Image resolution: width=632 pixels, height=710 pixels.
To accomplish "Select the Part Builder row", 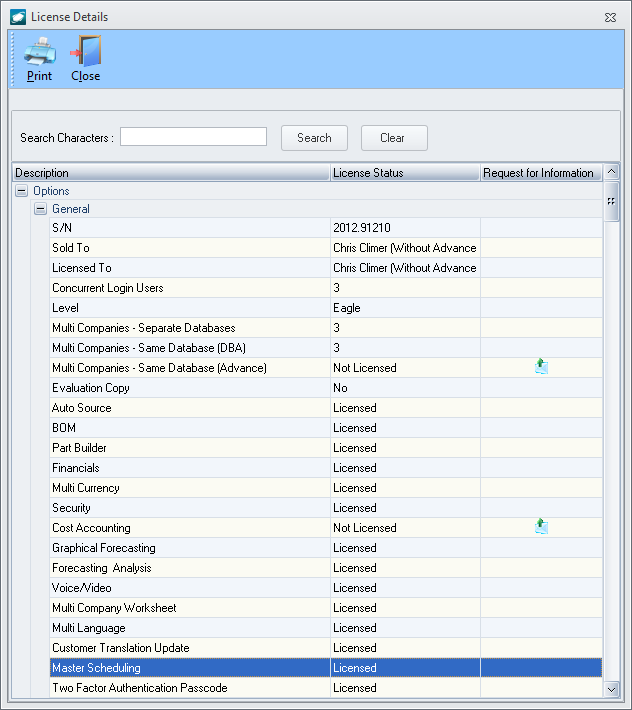I will point(326,448).
